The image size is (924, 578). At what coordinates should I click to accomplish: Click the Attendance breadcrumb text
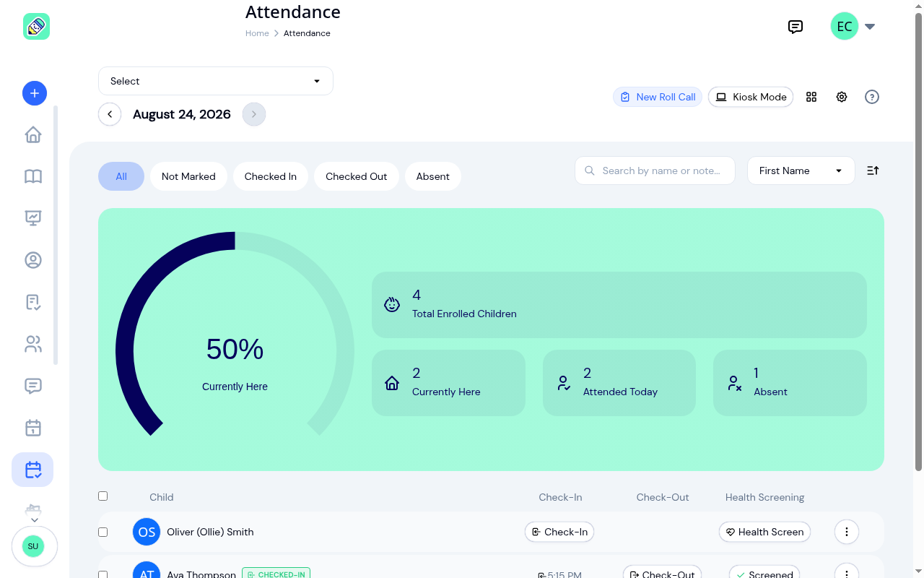[307, 33]
